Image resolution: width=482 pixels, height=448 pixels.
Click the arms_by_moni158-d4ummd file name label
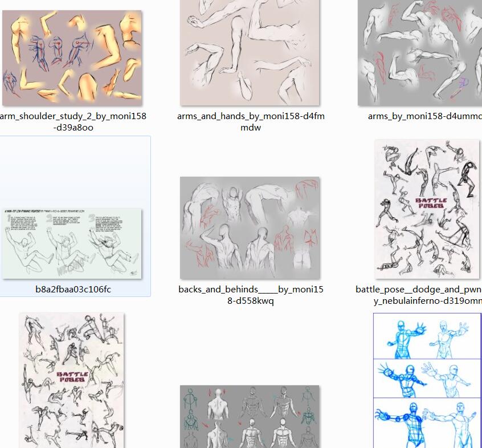[425, 116]
